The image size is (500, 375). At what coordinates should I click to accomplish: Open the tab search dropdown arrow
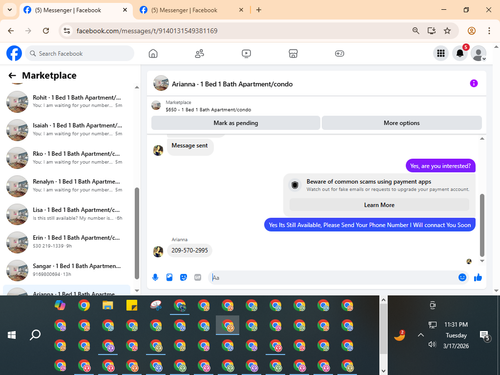click(10, 10)
